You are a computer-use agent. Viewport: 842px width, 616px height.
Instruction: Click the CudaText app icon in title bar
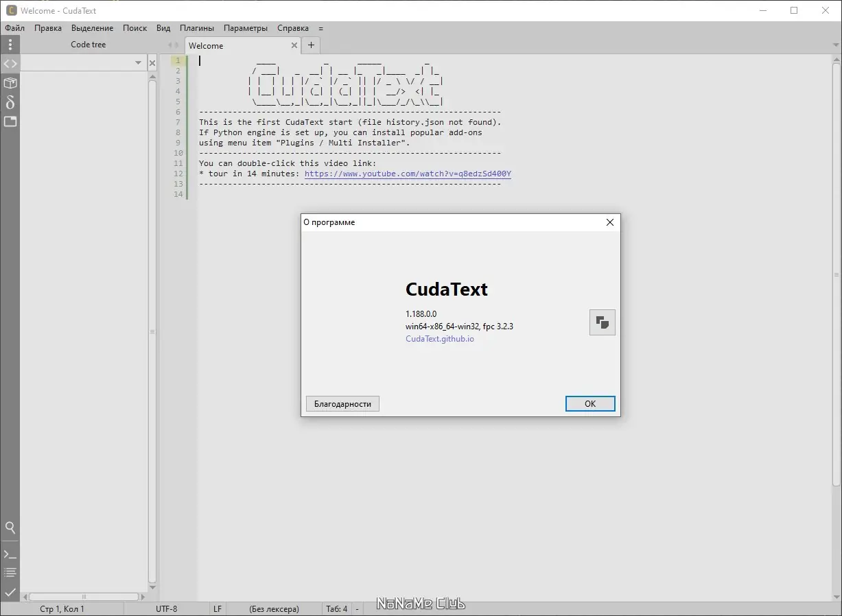coord(11,10)
